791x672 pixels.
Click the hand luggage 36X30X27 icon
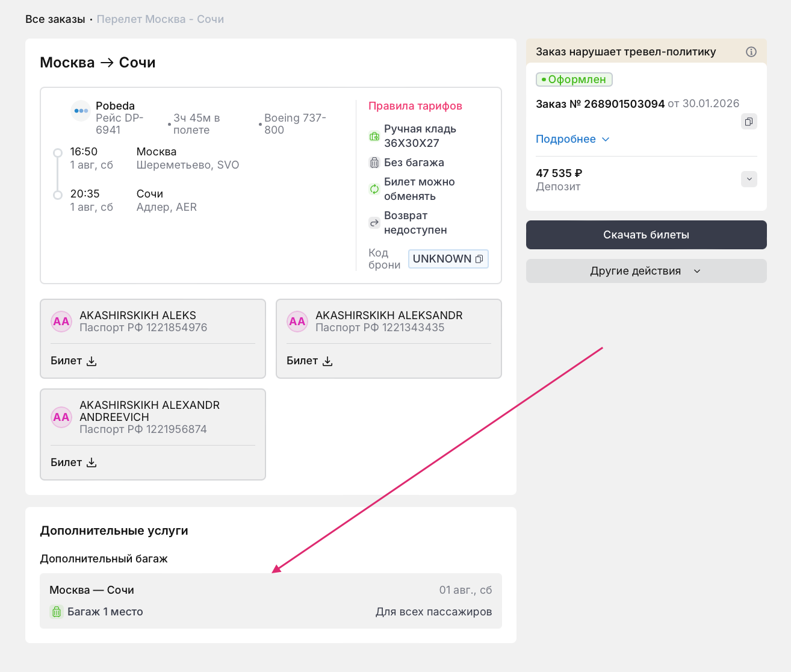pyautogui.click(x=374, y=136)
